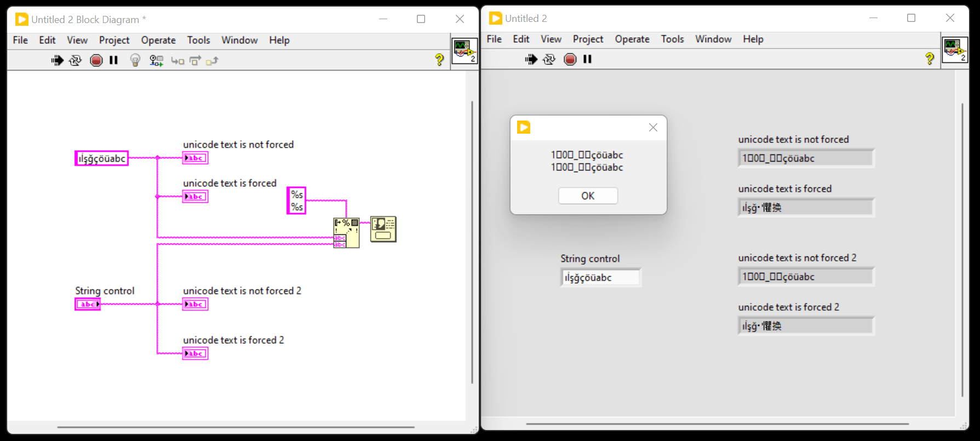Pause execution in Block Diagram toolbar

pos(113,60)
